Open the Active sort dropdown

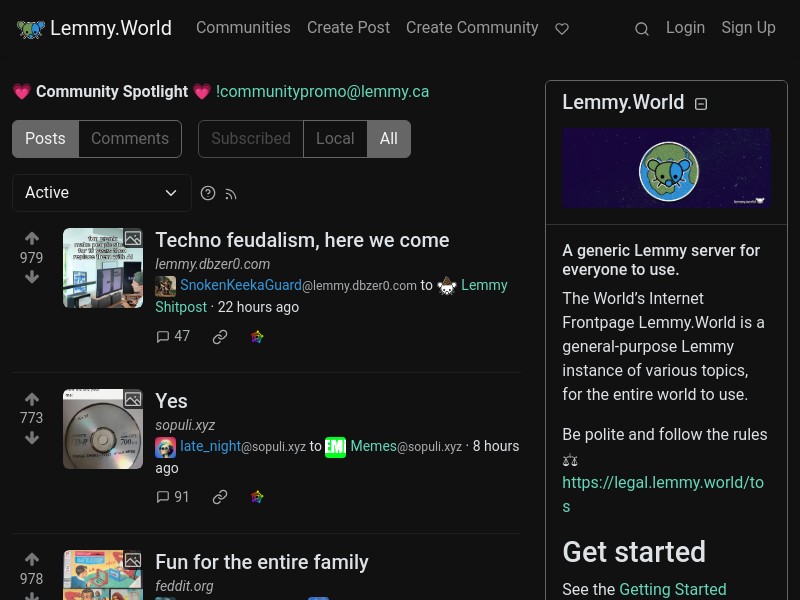pos(102,193)
